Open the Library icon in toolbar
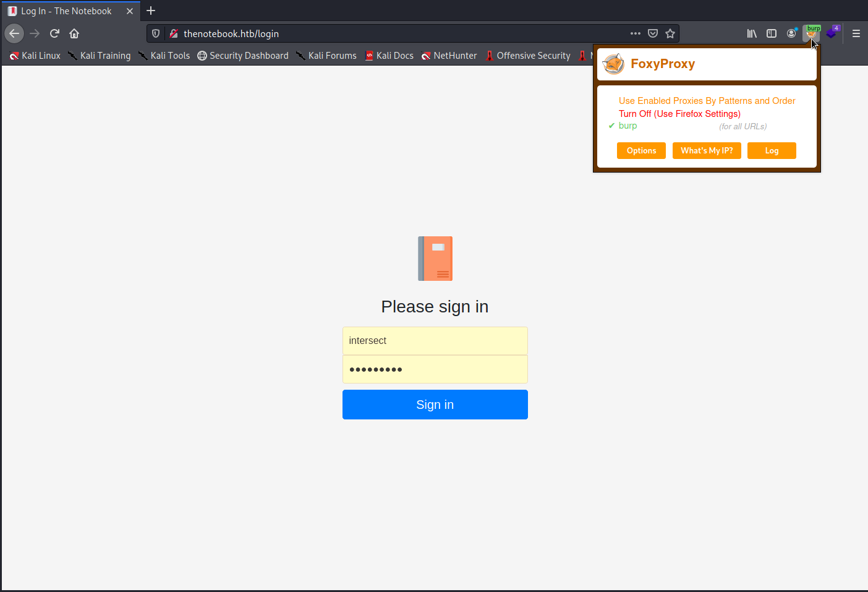868x592 pixels. (x=752, y=33)
